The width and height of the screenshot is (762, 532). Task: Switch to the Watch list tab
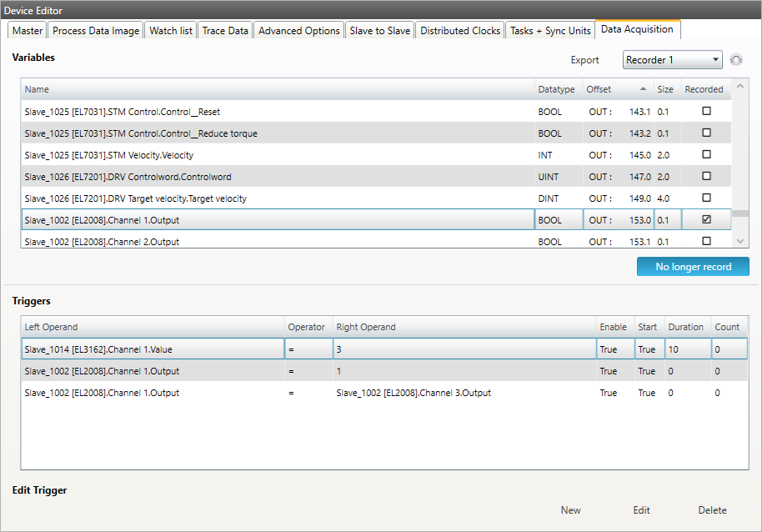point(171,31)
